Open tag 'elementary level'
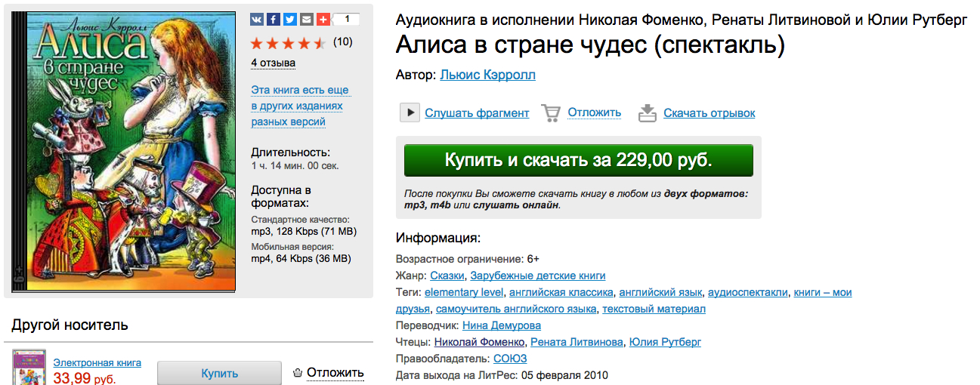Viewport: 980px width, 385px height. pos(464,292)
